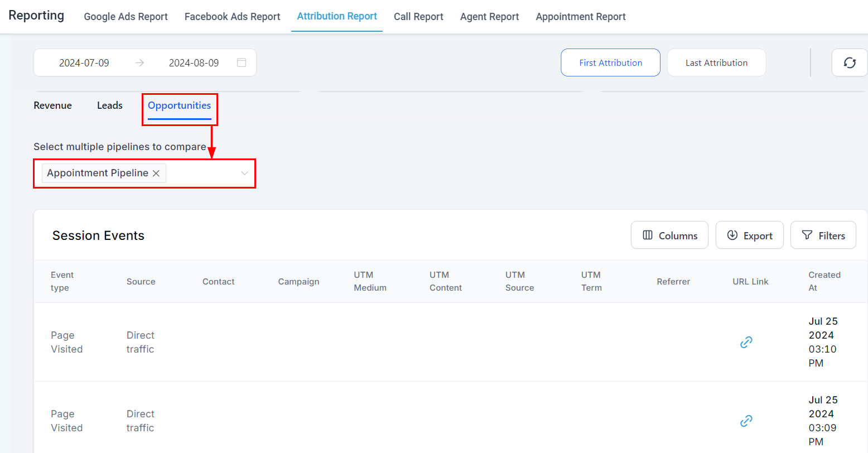Click the refresh report icon
Screen dimensions: 868x453
click(x=850, y=63)
